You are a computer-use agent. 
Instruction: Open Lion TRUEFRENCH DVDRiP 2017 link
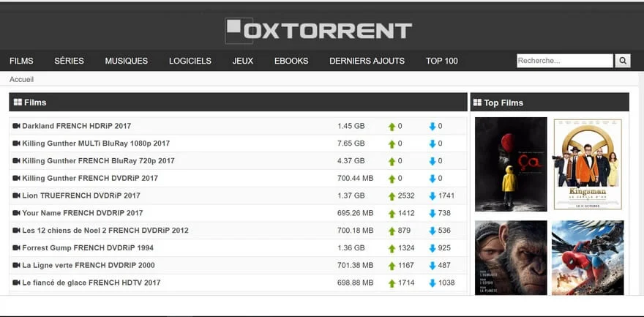click(x=81, y=195)
